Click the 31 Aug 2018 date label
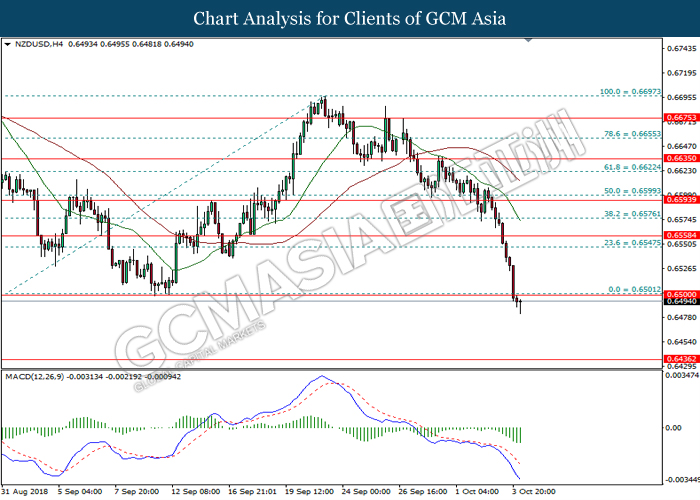The image size is (700, 500). pos(26,492)
